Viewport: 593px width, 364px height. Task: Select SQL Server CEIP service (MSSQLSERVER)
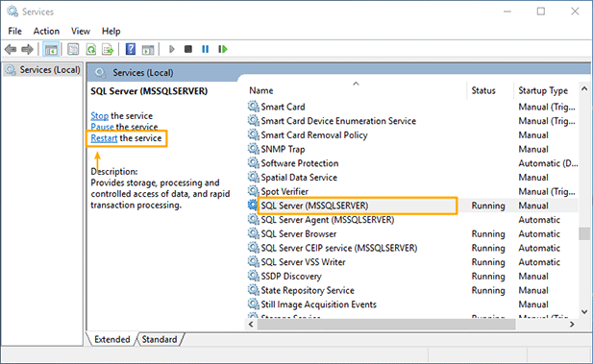pos(412,248)
